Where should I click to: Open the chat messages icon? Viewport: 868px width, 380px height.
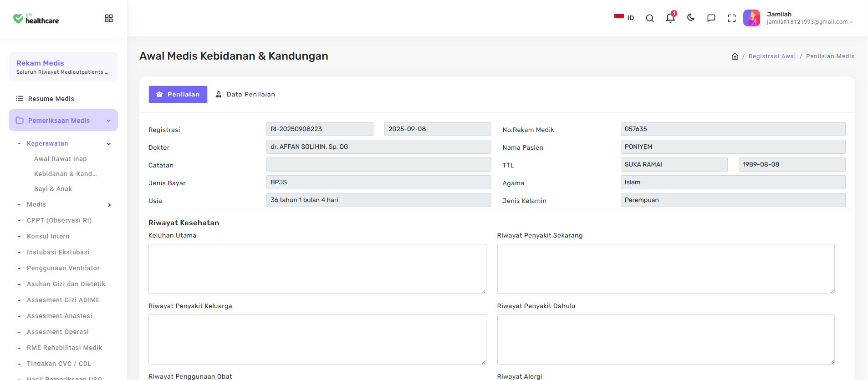(711, 18)
